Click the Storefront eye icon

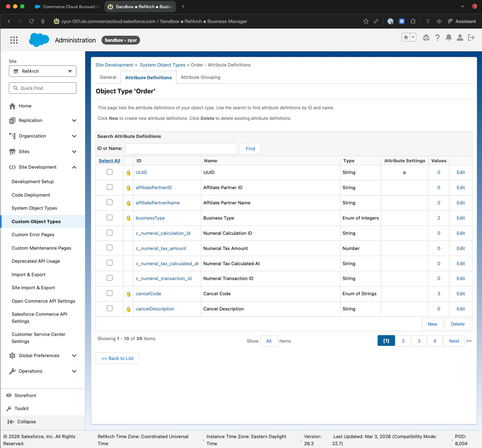(9, 395)
